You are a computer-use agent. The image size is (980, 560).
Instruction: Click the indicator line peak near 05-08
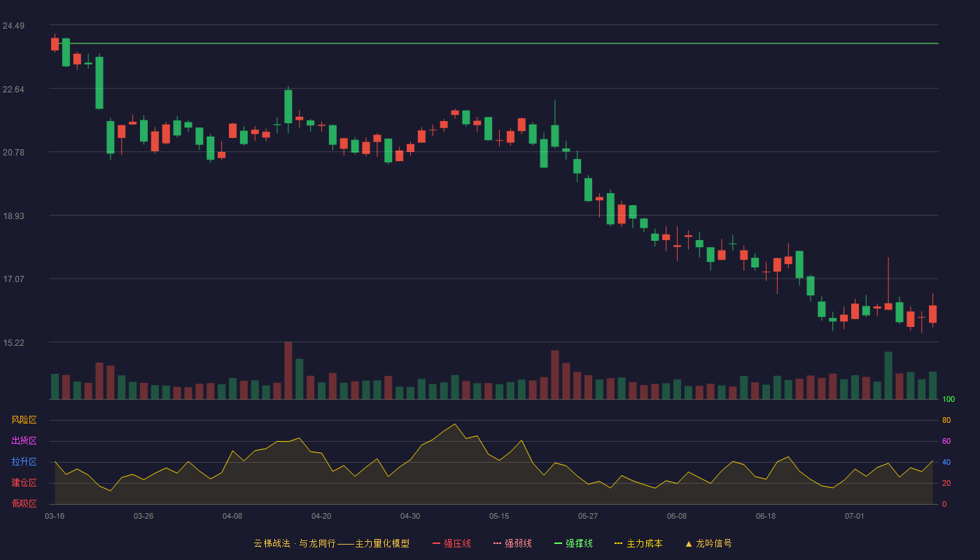click(454, 424)
